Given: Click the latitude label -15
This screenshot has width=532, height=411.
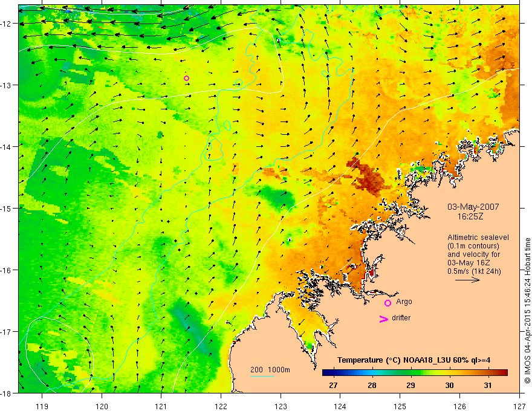Looking at the screenshot, I should [x=7, y=208].
